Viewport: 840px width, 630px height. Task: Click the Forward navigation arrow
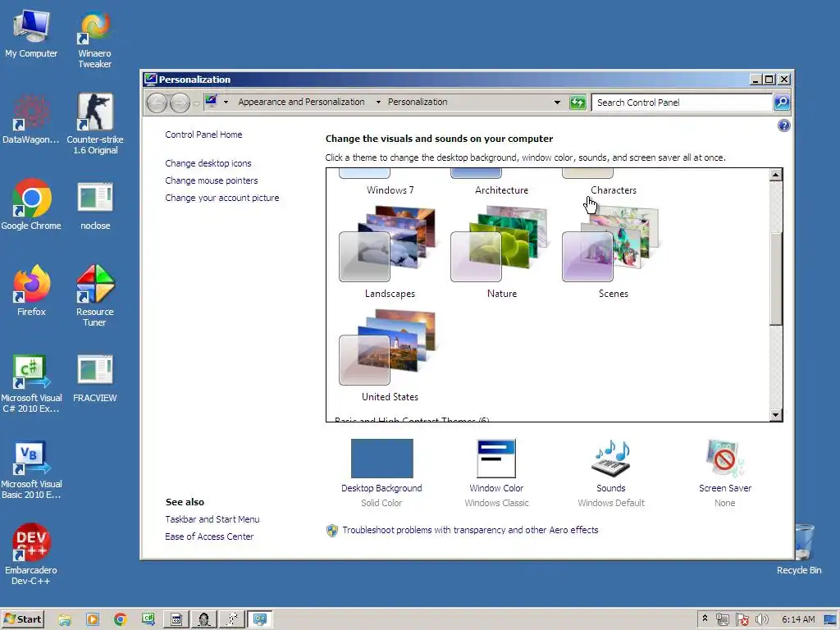pos(180,103)
